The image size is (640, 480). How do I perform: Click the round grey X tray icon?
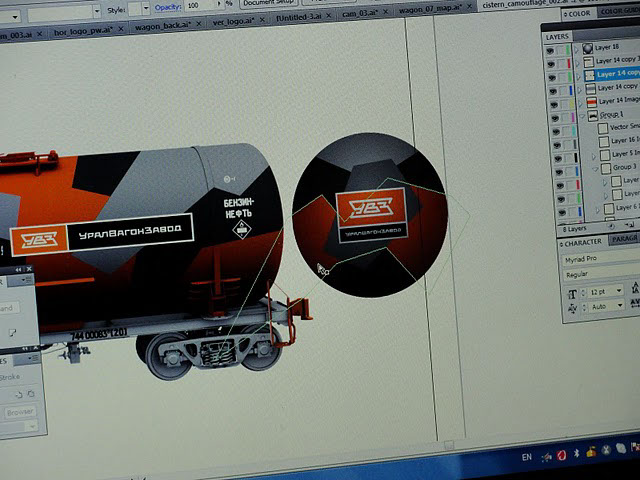tap(606, 450)
